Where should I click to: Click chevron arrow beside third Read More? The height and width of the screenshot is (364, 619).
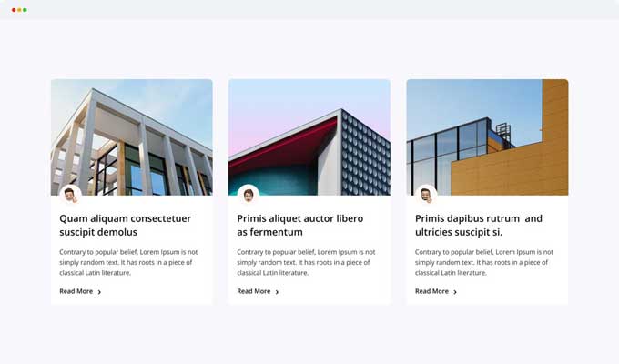coord(455,292)
